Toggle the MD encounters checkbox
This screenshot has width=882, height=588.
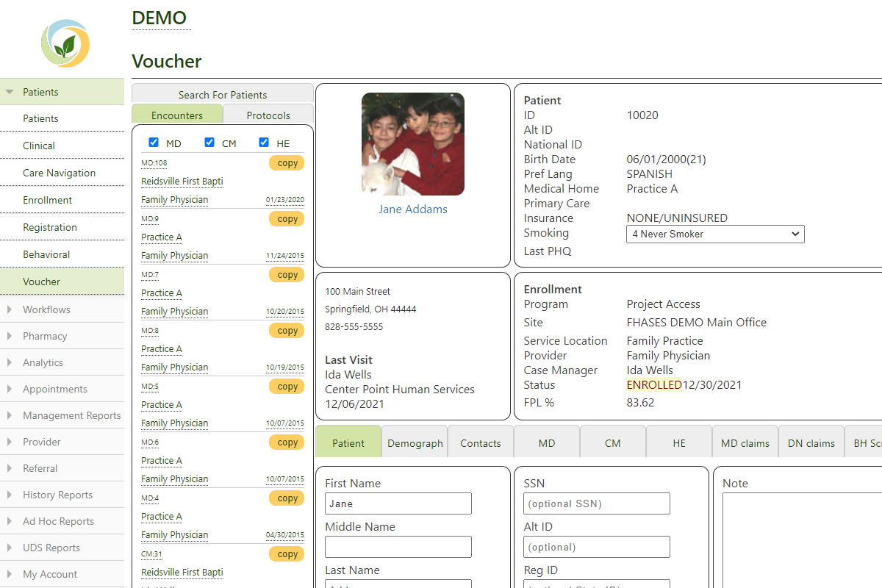click(x=154, y=143)
